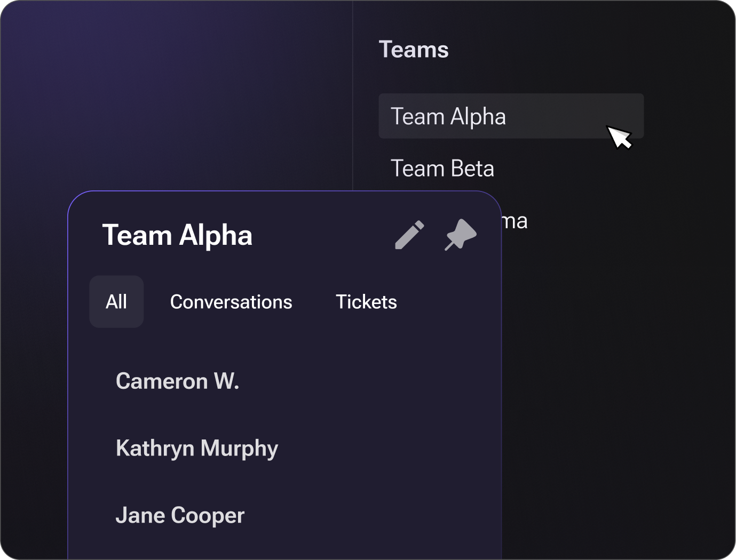Switch to the Conversations tab

(x=231, y=302)
